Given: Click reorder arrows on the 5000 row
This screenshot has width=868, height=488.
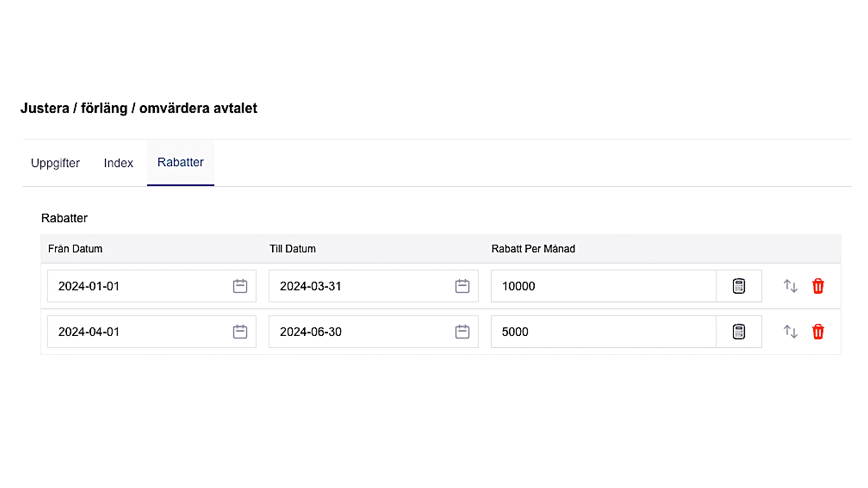Looking at the screenshot, I should (x=790, y=332).
